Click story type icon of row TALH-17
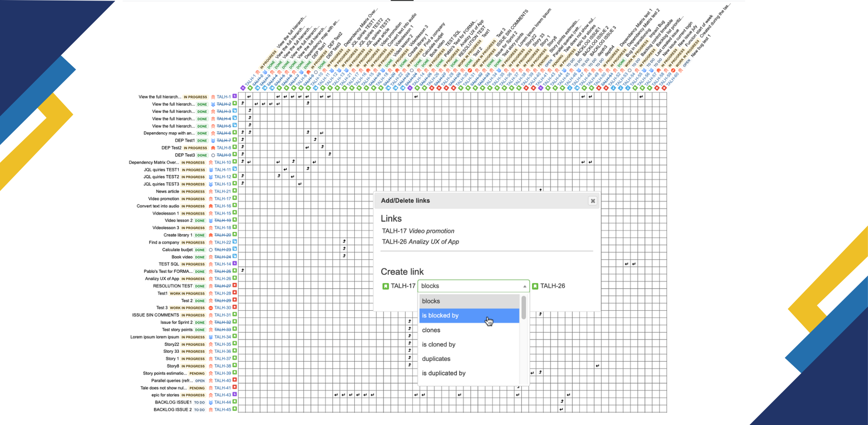The height and width of the screenshot is (425, 868). coord(234,198)
